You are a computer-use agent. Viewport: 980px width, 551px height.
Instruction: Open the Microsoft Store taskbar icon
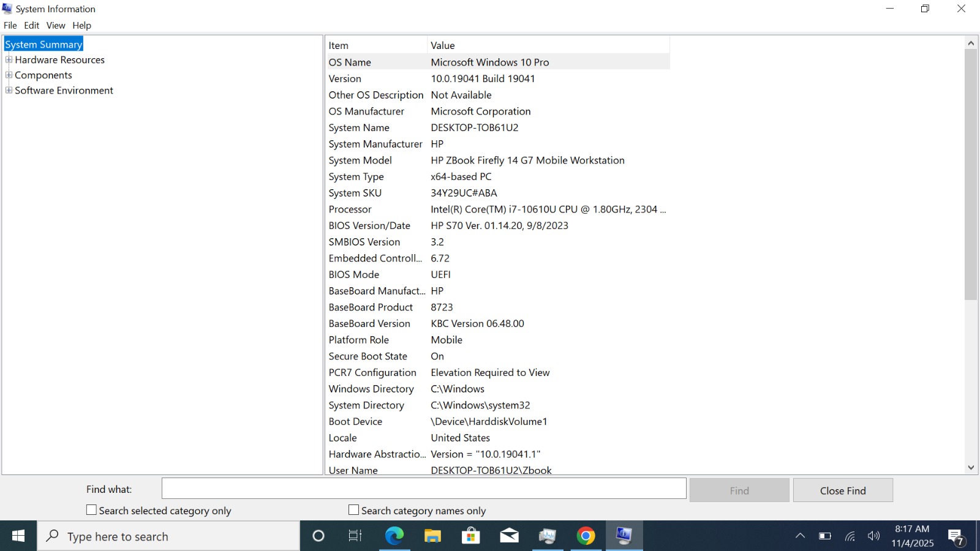tap(471, 536)
